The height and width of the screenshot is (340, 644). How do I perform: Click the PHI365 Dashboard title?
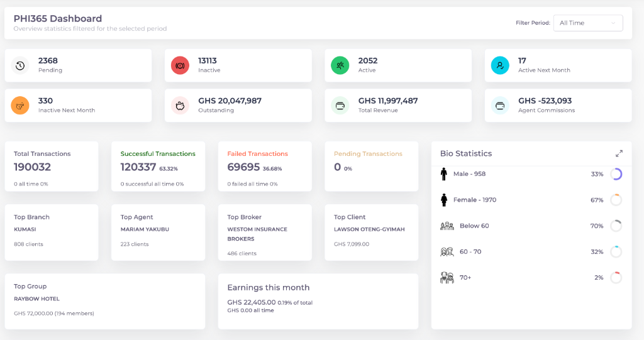(x=57, y=18)
